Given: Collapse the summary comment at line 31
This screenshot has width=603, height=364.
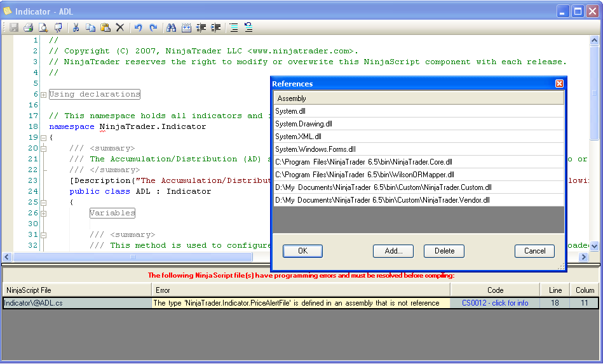Looking at the screenshot, I should point(43,235).
